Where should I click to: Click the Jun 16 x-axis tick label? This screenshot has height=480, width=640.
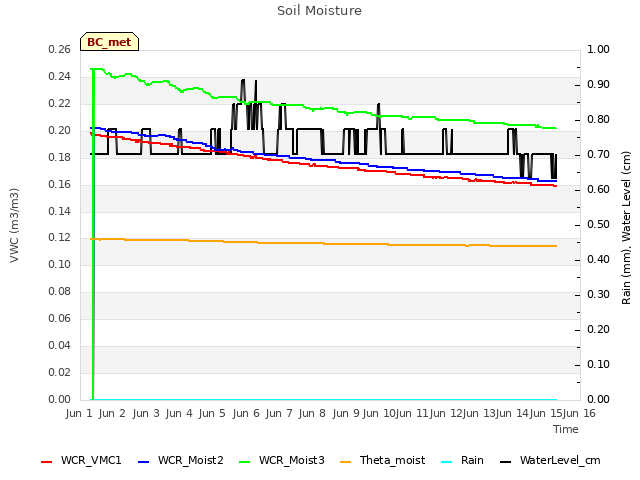pyautogui.click(x=579, y=413)
